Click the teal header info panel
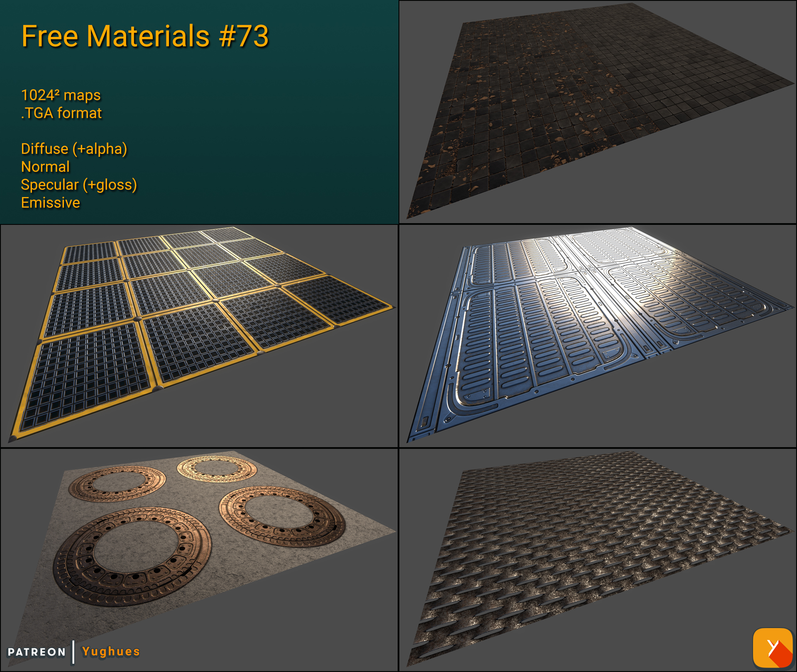Image resolution: width=797 pixels, height=672 pixels. pyautogui.click(x=270, y=112)
